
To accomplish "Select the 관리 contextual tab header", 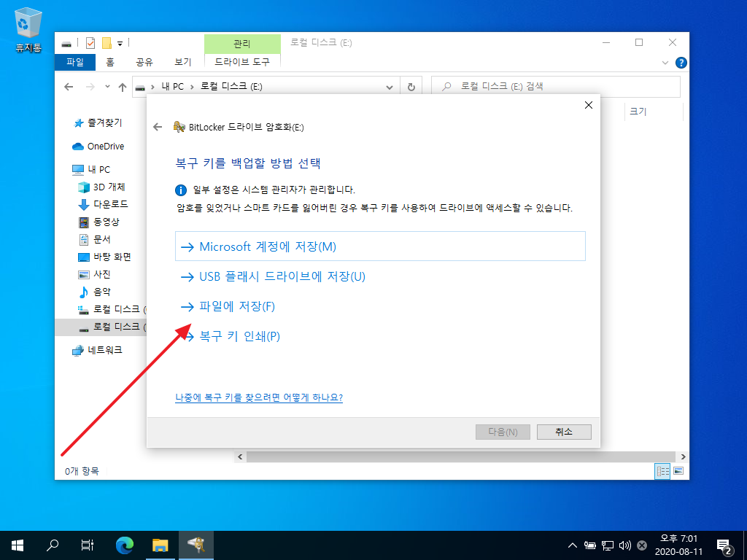I will pos(242,44).
